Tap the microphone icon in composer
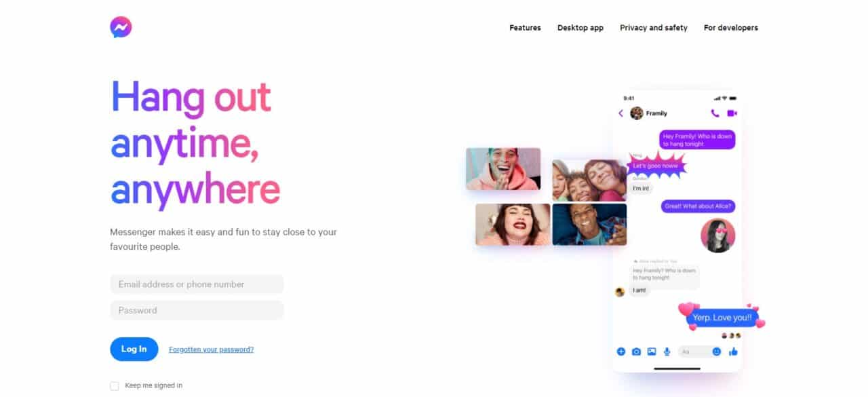This screenshot has width=868, height=397. (667, 352)
